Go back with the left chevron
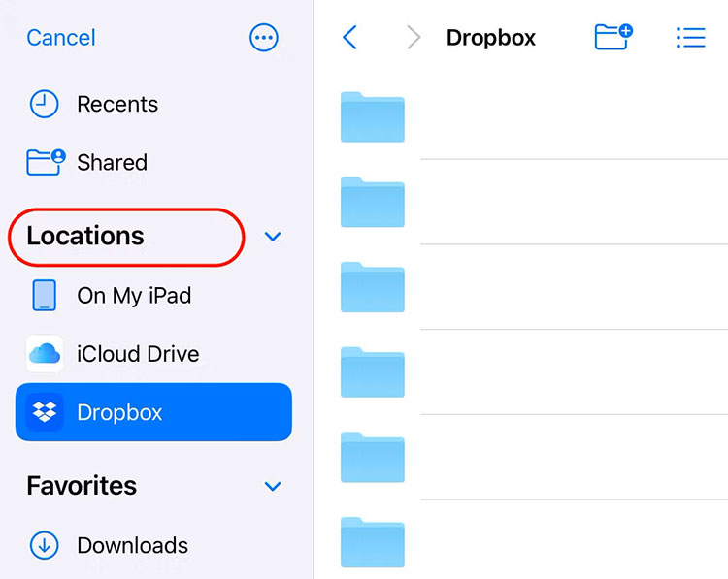Image resolution: width=728 pixels, height=579 pixels. (x=349, y=37)
